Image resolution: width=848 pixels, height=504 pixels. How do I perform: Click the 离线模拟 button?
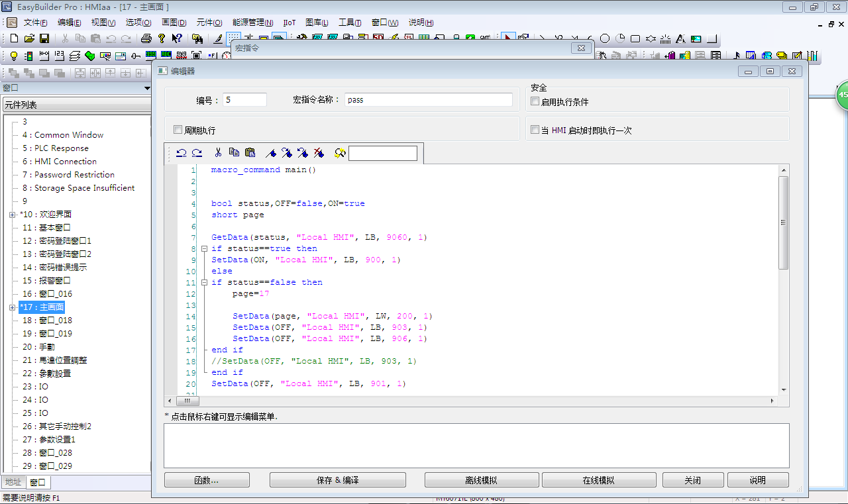(481, 480)
